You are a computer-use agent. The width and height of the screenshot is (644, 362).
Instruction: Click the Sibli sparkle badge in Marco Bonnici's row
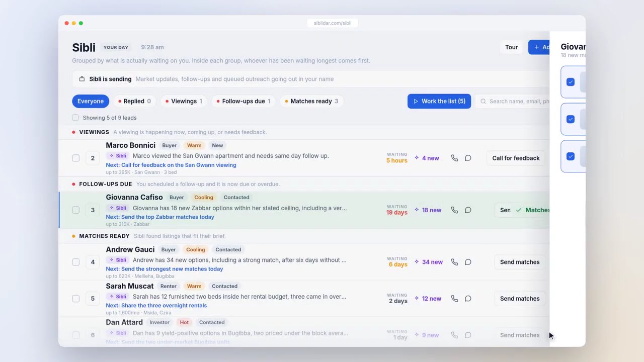tap(118, 156)
